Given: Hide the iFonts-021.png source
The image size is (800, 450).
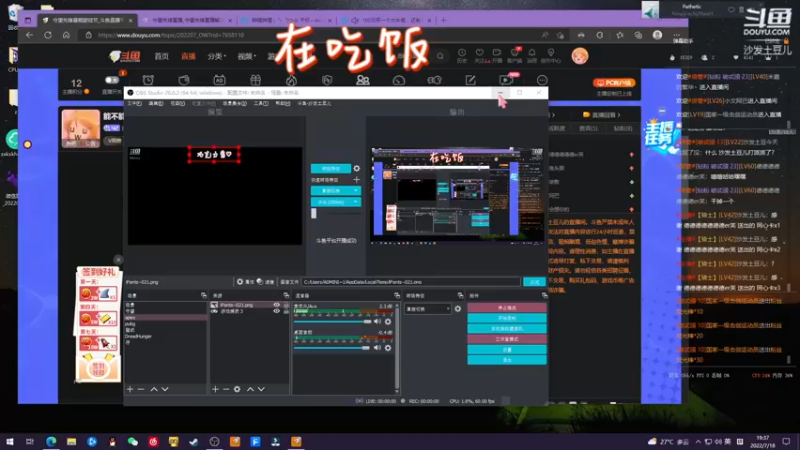Looking at the screenshot, I should pos(277,305).
